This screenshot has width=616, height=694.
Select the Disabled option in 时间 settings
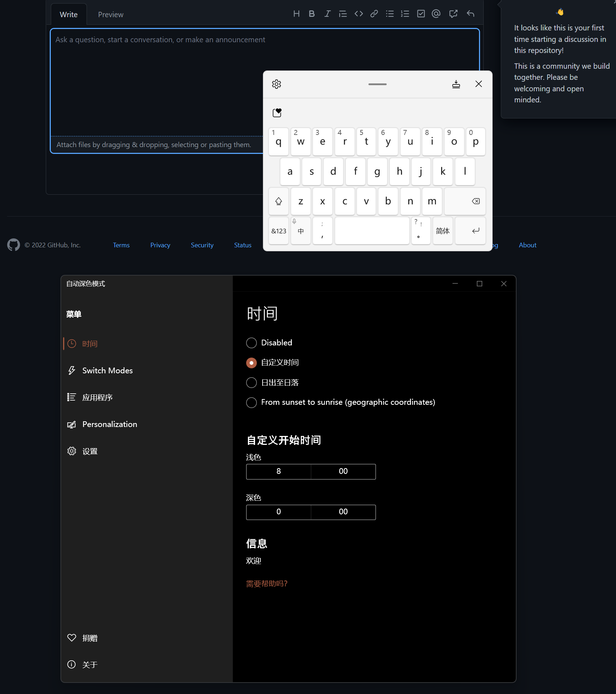251,343
